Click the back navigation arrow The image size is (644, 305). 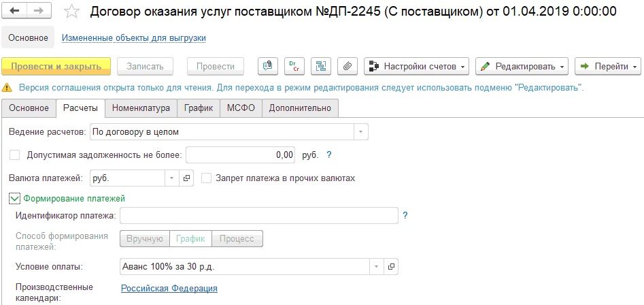pos(15,12)
